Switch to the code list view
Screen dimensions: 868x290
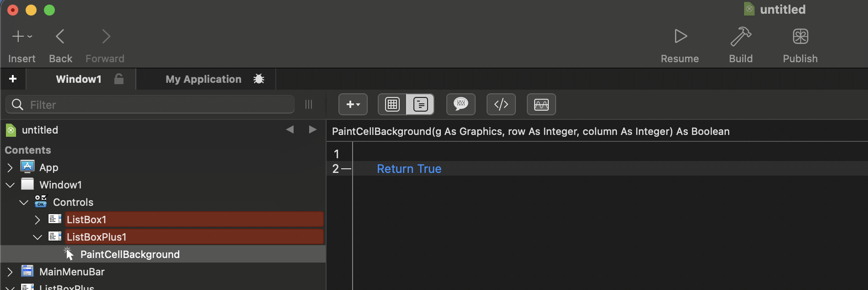click(x=420, y=104)
